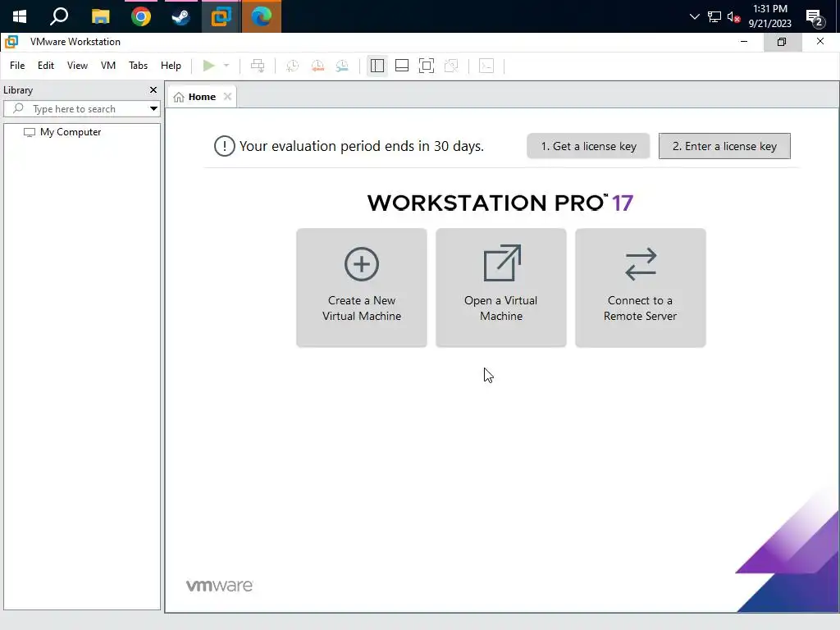Enter full screen mode icon
The width and height of the screenshot is (840, 630).
(427, 66)
